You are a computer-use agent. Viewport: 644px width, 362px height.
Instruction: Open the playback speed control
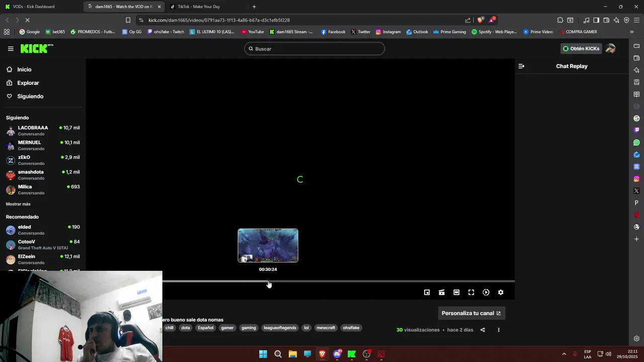(486, 293)
